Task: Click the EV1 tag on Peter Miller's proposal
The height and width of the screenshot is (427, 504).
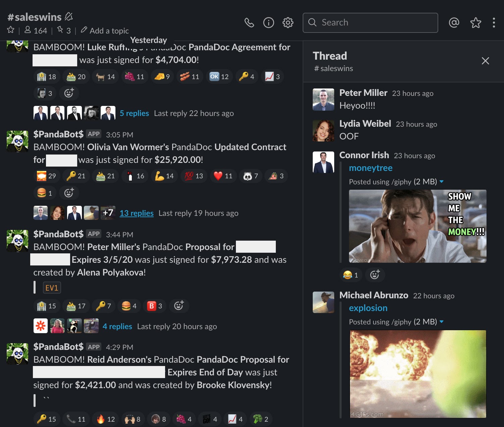Action: pyautogui.click(x=52, y=288)
